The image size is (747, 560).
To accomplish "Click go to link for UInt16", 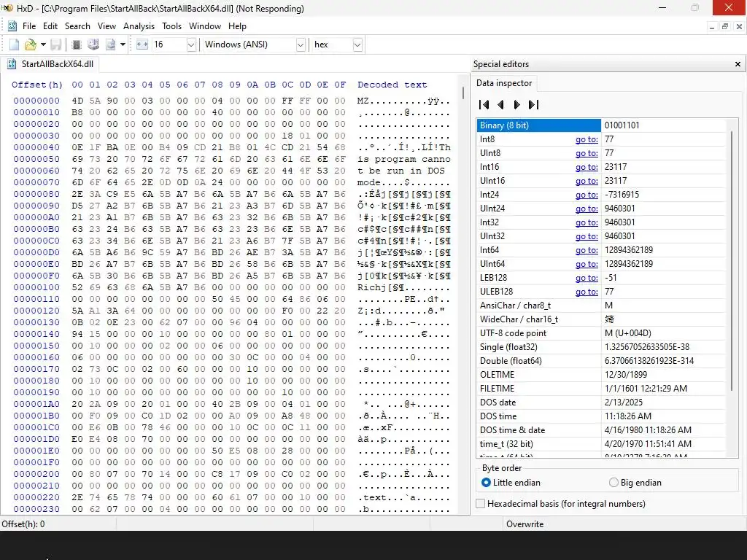I will point(587,181).
